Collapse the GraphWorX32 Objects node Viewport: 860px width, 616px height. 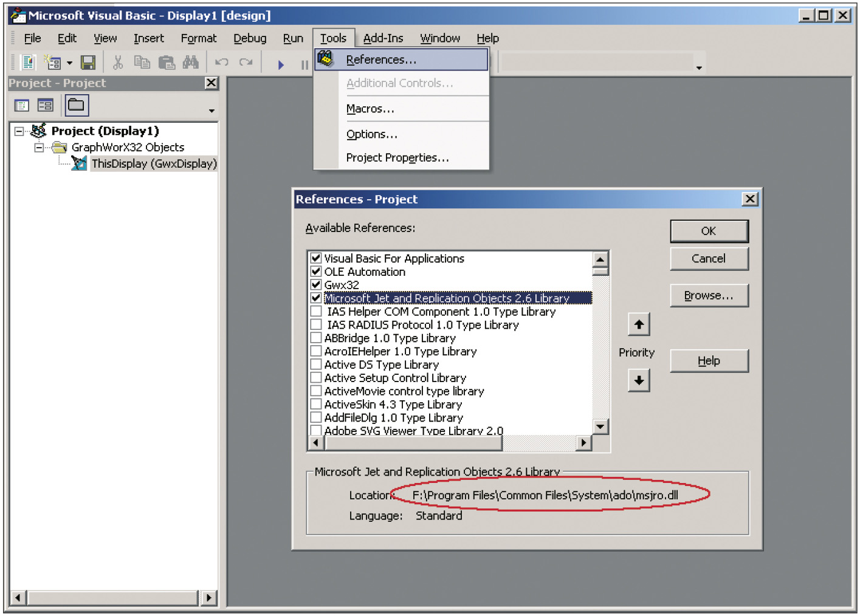(39, 148)
